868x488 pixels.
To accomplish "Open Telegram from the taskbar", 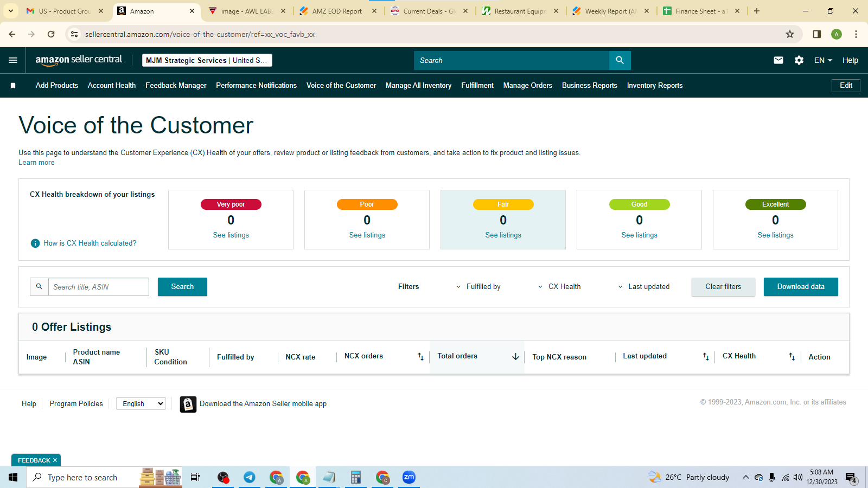I will pos(250,477).
